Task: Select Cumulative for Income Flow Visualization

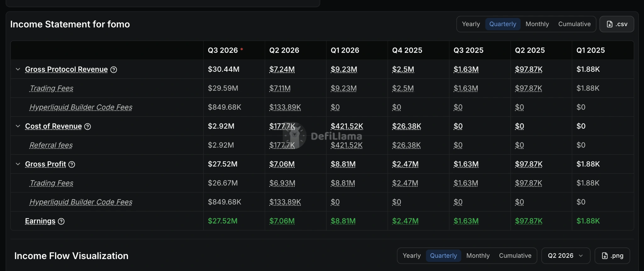Action: coord(515,256)
